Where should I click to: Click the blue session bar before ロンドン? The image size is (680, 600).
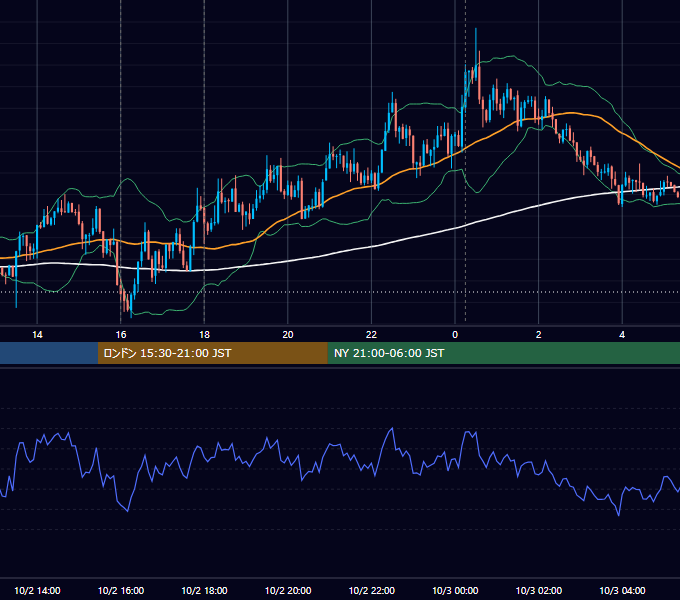point(49,353)
